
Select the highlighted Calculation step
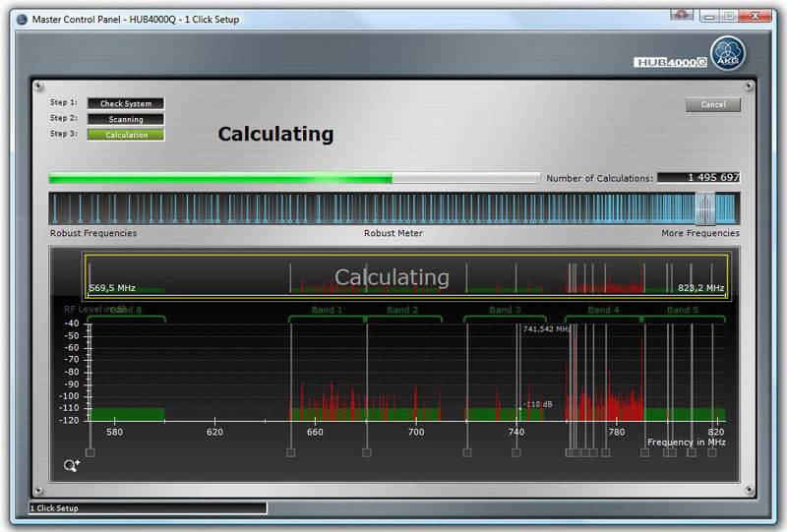125,135
